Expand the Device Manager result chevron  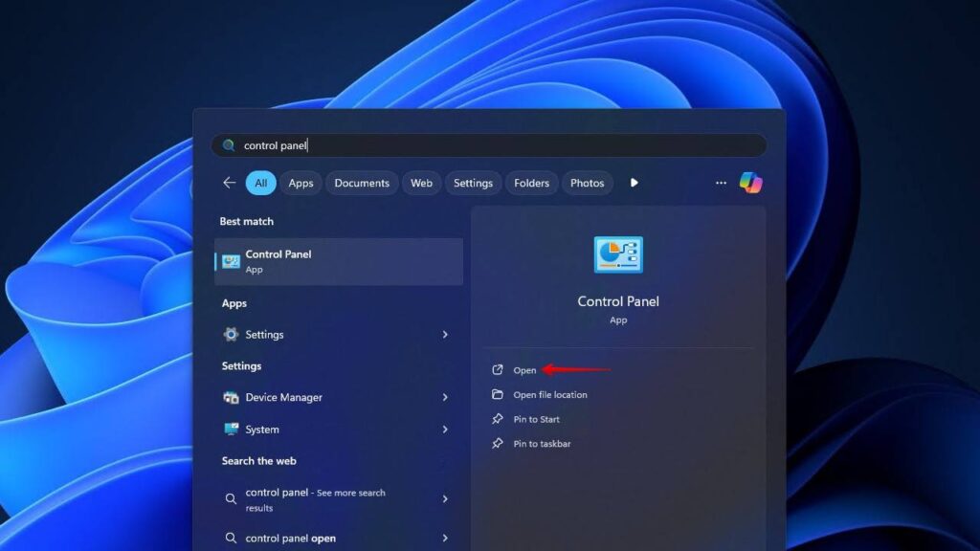[445, 397]
